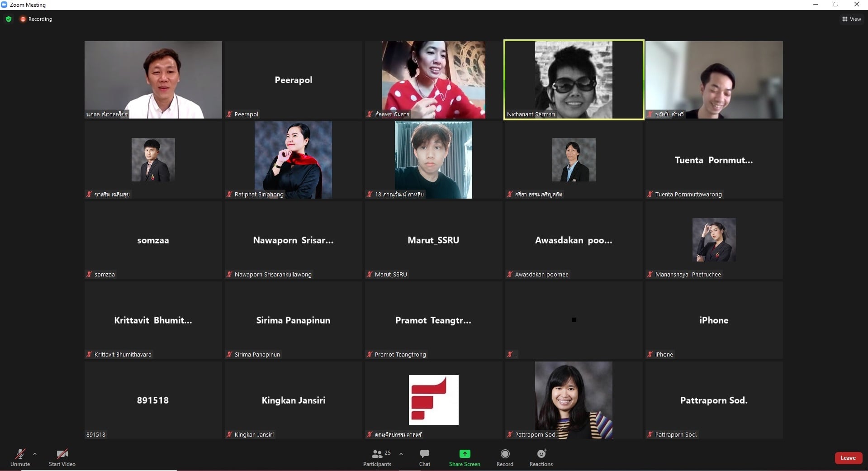
Task: Unmute the microphone
Action: pyautogui.click(x=20, y=457)
